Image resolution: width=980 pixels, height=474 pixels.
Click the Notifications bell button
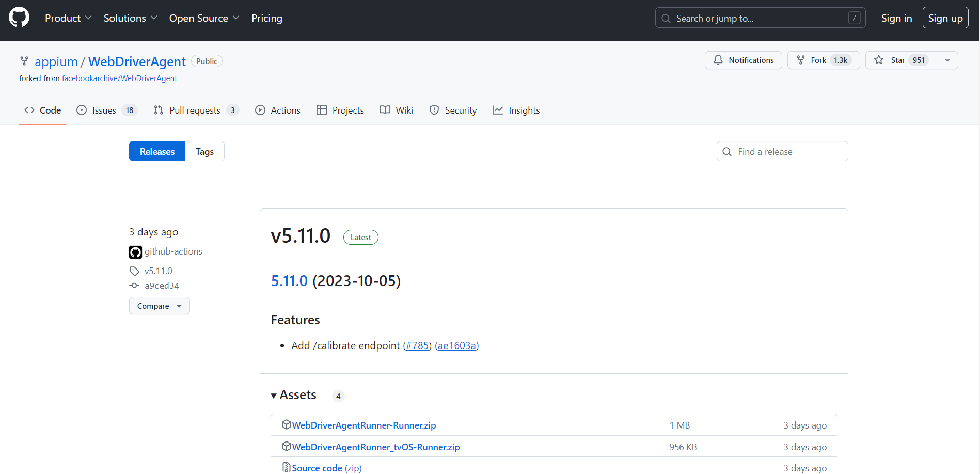(x=743, y=60)
